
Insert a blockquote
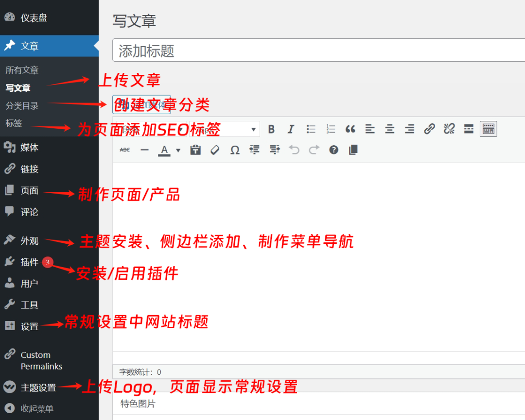pos(350,129)
